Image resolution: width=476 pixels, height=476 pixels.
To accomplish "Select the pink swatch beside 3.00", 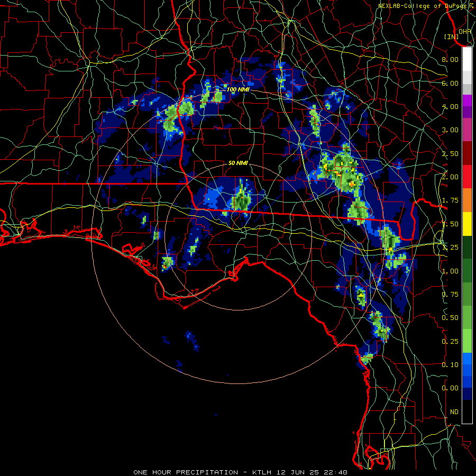I will coord(467,130).
